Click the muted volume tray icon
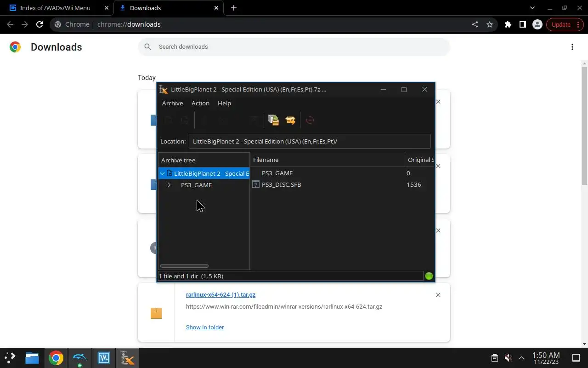Image resolution: width=588 pixels, height=368 pixels. pyautogui.click(x=508, y=358)
